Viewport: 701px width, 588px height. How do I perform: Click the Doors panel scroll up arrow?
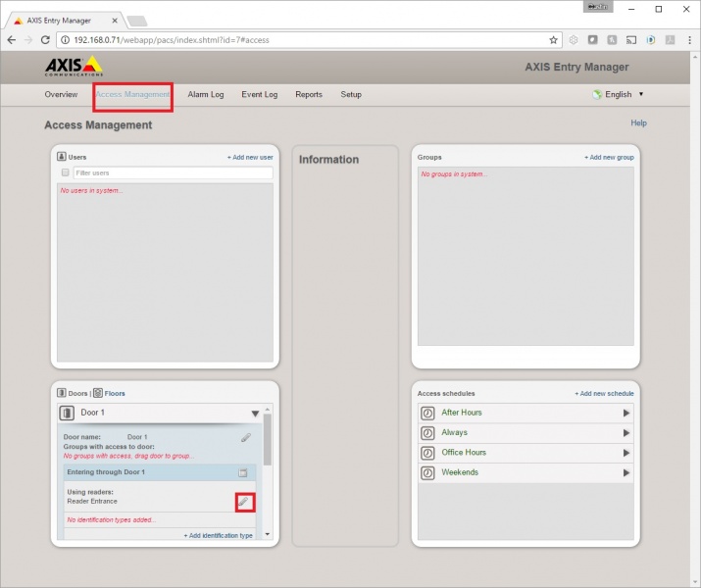tap(268, 410)
